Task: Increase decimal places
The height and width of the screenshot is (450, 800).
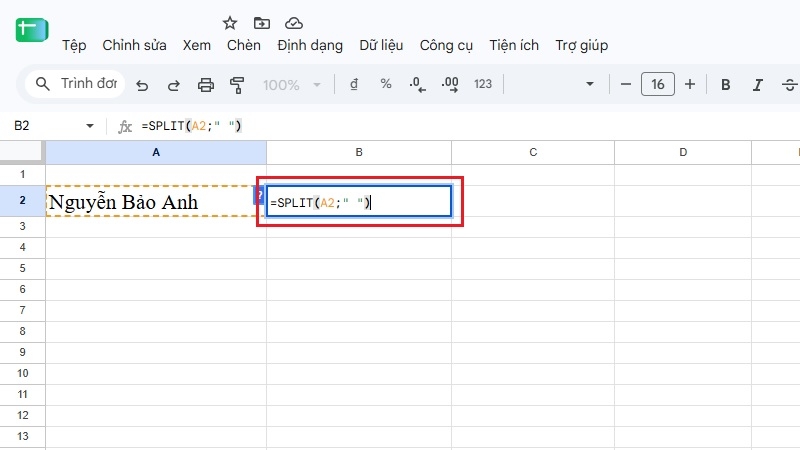Action: coord(450,84)
